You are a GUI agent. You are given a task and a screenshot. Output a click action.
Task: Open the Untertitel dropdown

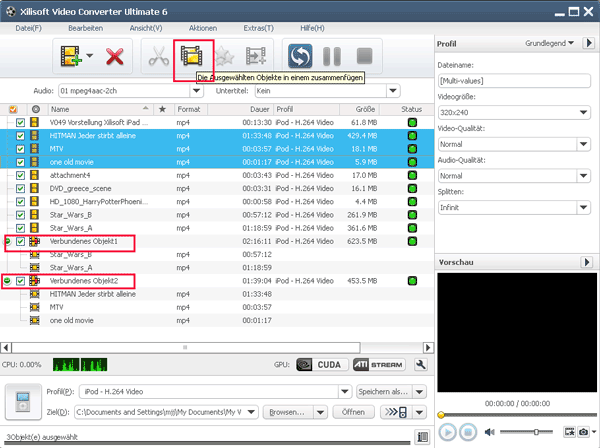tap(393, 91)
